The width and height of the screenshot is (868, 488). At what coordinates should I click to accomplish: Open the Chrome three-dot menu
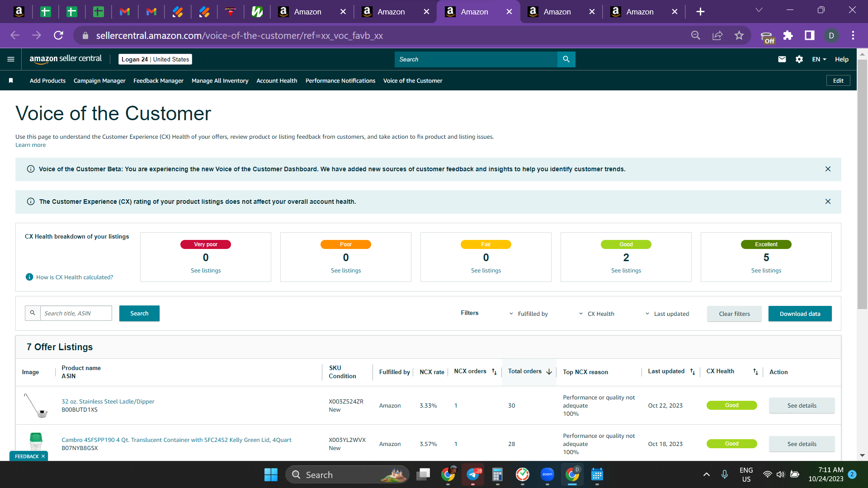pos(853,35)
